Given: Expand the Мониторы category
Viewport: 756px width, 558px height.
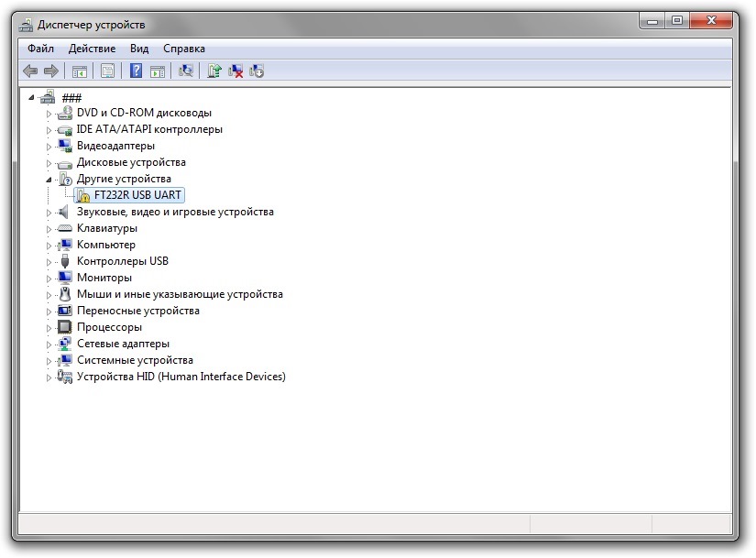Looking at the screenshot, I should click(49, 279).
